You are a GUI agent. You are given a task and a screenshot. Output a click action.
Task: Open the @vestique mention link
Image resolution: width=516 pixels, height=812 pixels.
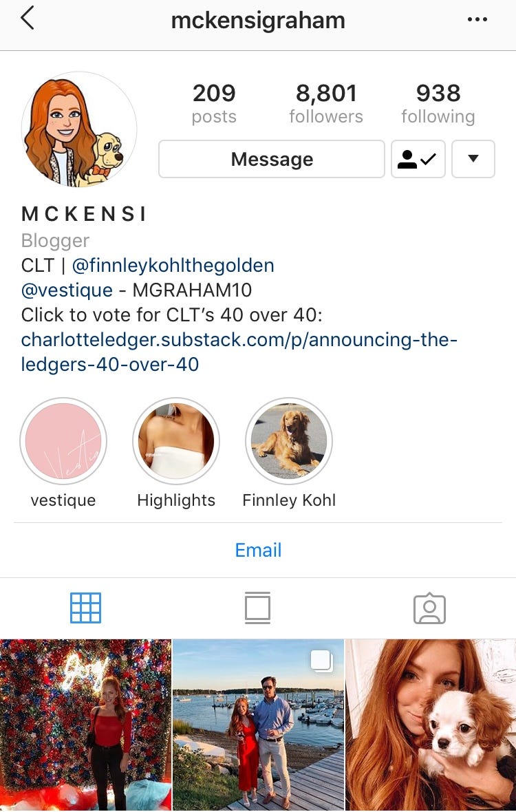tap(67, 290)
